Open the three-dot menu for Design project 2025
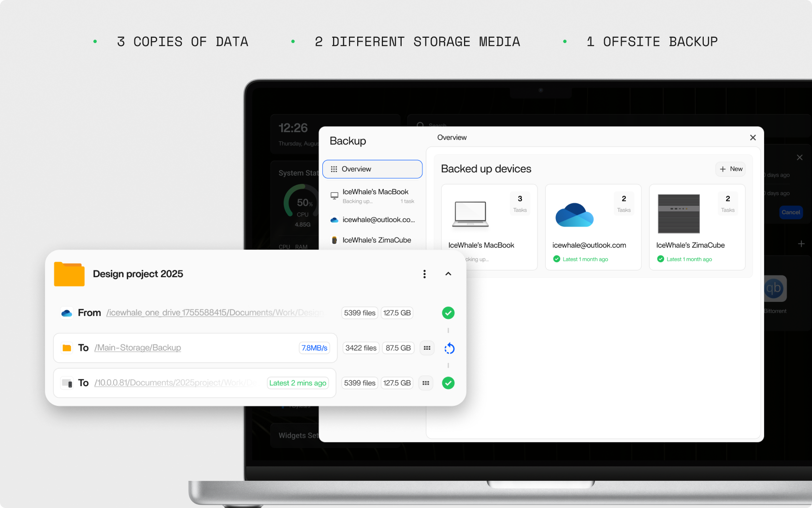Screen dimensions: 812x508 [x=424, y=274]
